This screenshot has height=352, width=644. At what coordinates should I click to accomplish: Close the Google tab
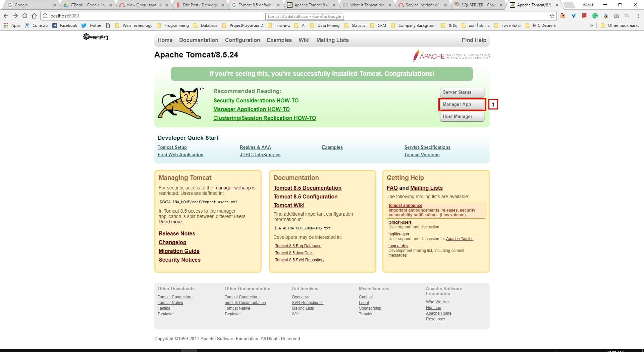(55, 5)
